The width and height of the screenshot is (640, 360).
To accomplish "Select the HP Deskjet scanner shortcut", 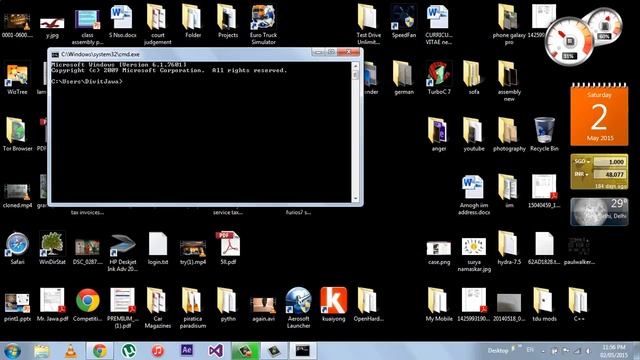I will [122, 252].
